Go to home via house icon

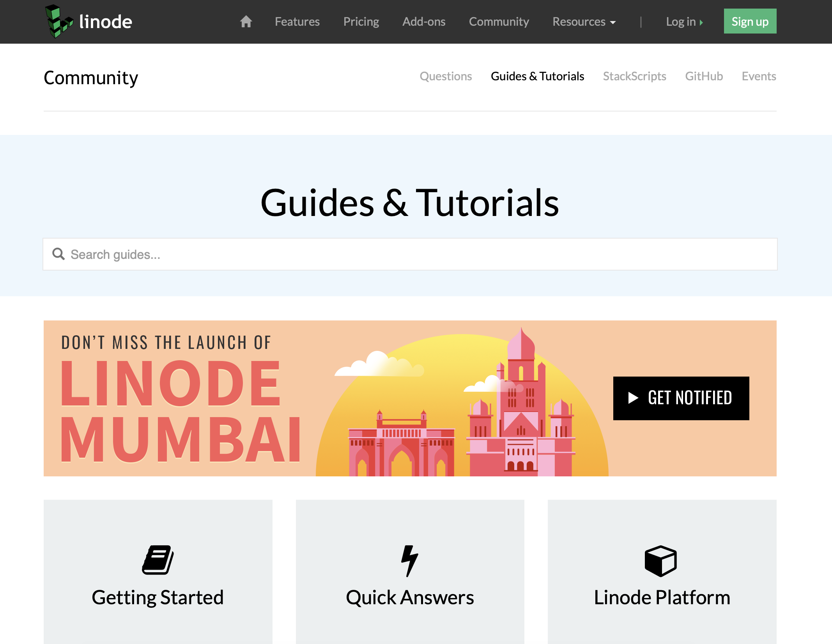click(x=246, y=21)
